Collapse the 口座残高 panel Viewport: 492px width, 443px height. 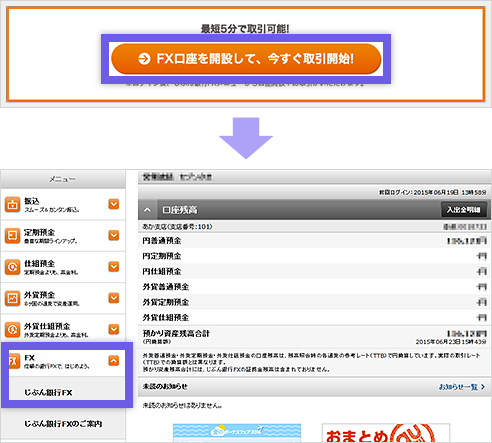click(x=147, y=210)
